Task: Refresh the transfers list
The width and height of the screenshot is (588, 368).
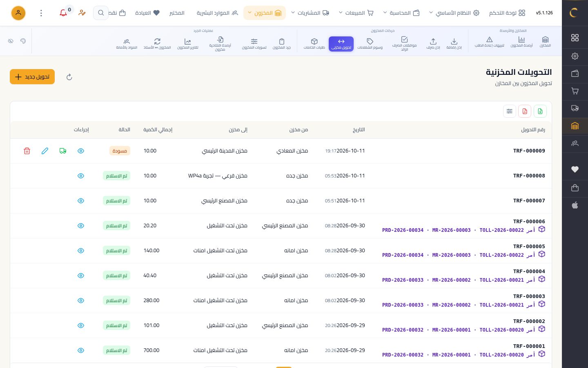Action: pyautogui.click(x=69, y=77)
